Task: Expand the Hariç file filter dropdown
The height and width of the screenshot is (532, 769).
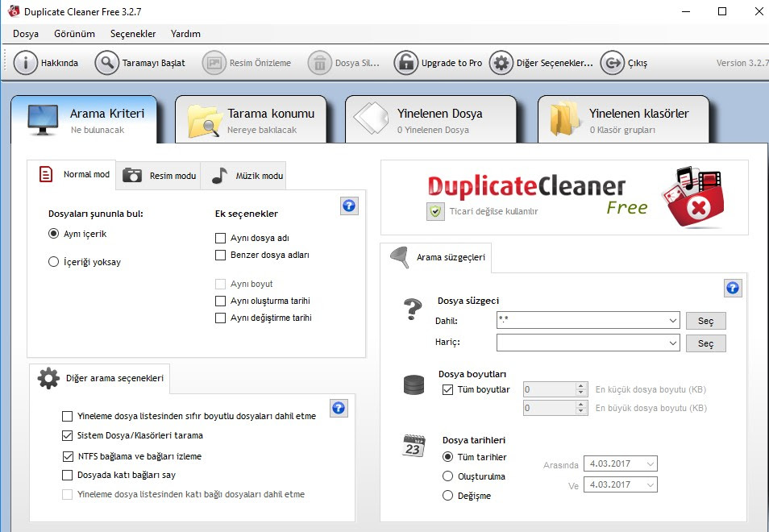Action: point(673,343)
